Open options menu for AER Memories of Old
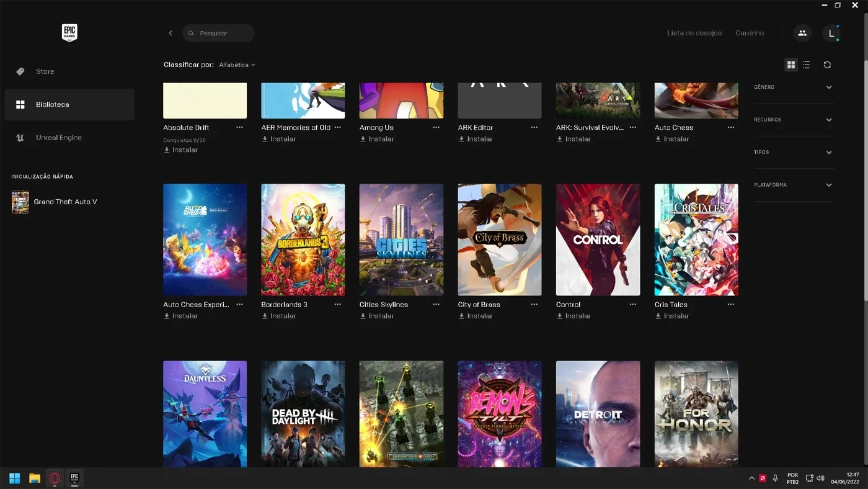 338,127
